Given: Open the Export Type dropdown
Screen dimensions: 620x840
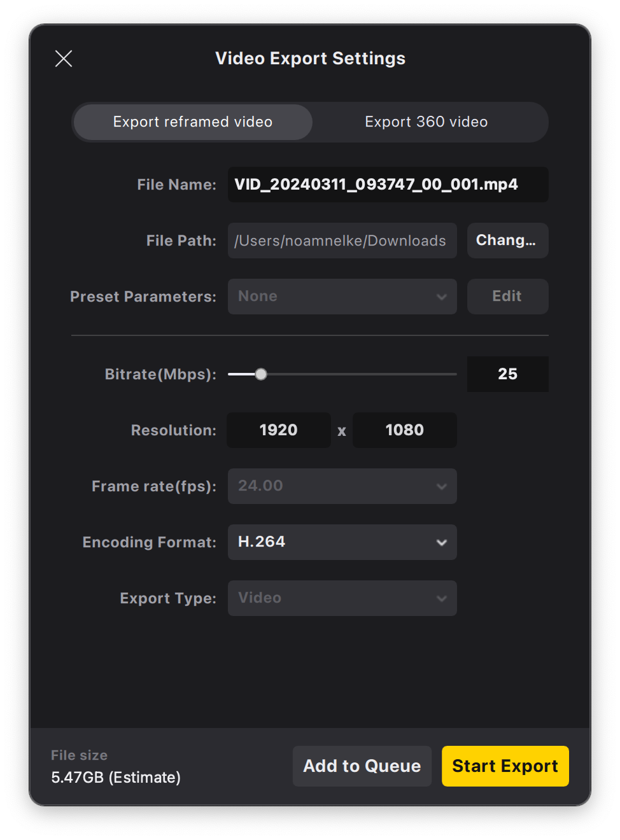Looking at the screenshot, I should pos(342,598).
